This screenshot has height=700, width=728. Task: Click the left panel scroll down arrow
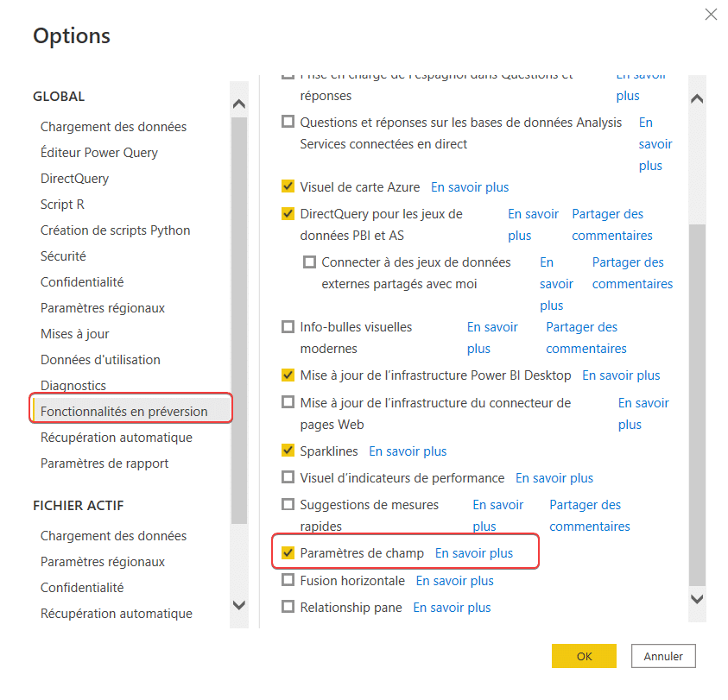click(x=239, y=605)
